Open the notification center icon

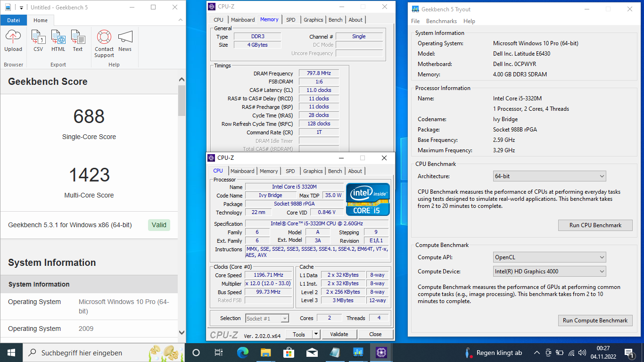[x=629, y=353]
